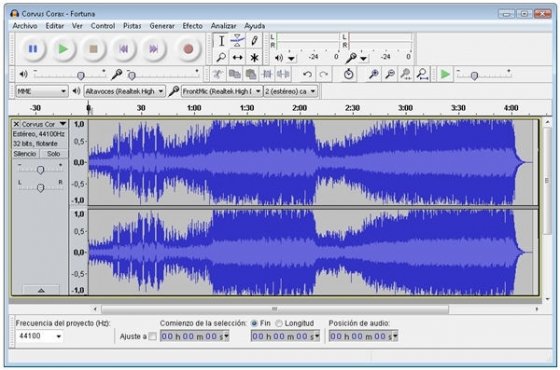Redo the last action
The image size is (560, 370).
(x=324, y=74)
